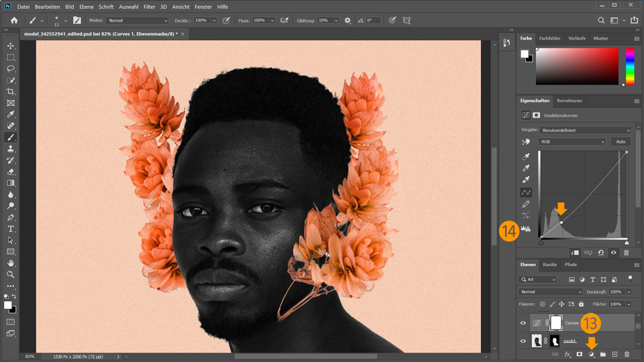Click the new adjustment layer icon
644x362 pixels.
click(x=592, y=354)
